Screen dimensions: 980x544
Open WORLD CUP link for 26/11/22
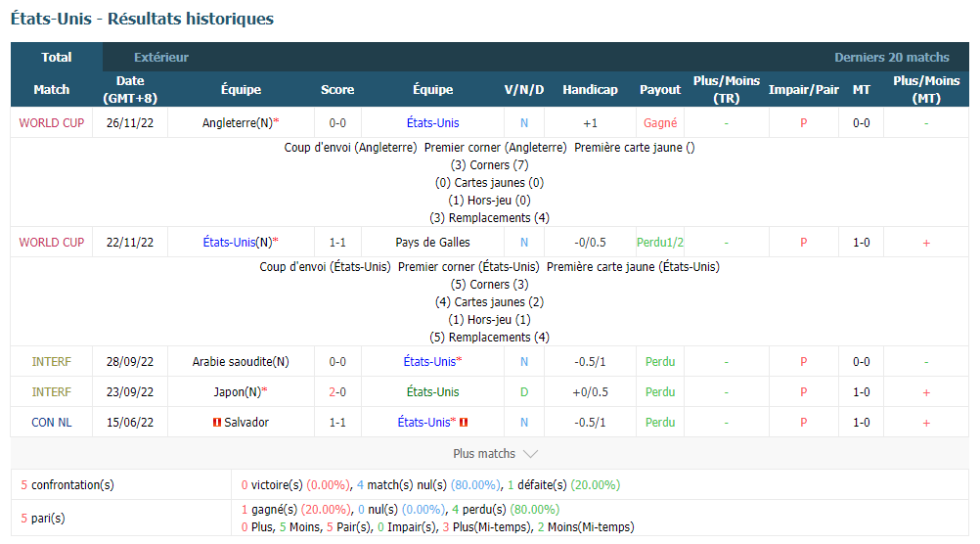click(x=51, y=123)
